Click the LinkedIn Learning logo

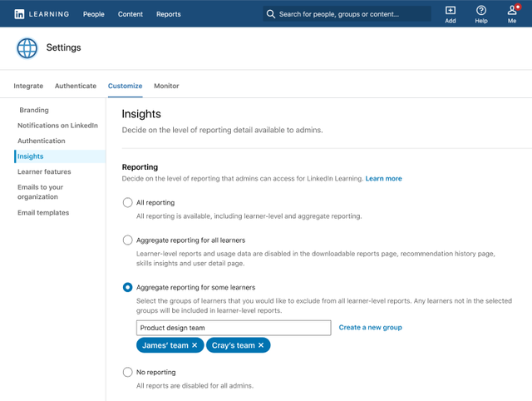pyautogui.click(x=42, y=14)
